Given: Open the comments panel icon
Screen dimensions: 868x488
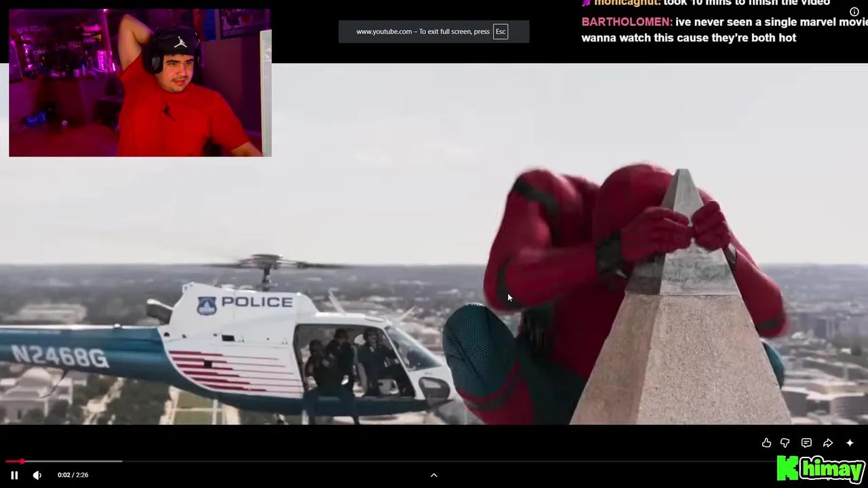Looking at the screenshot, I should point(806,443).
